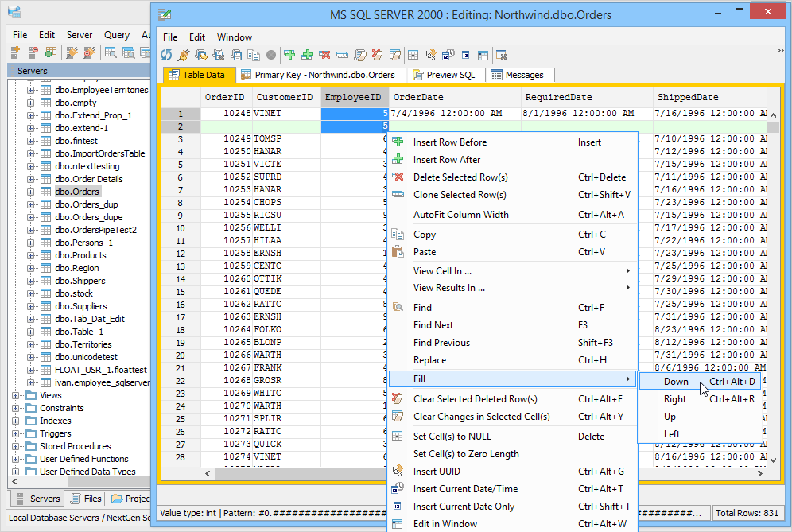This screenshot has width=792, height=532.
Task: Click the Edit in Window toolbar icon
Action: [483, 55]
